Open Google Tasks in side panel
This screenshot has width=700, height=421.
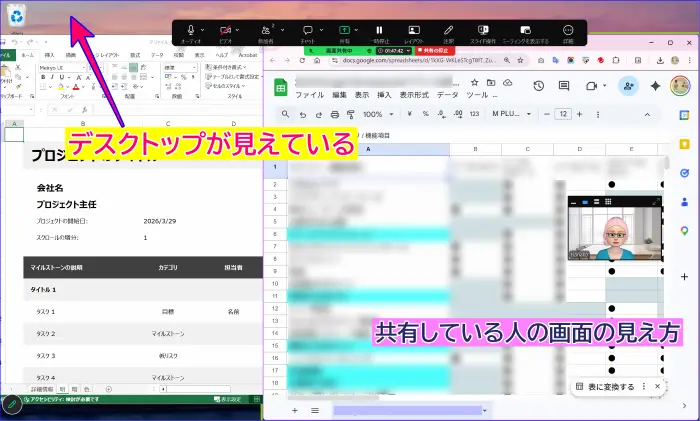click(x=684, y=173)
